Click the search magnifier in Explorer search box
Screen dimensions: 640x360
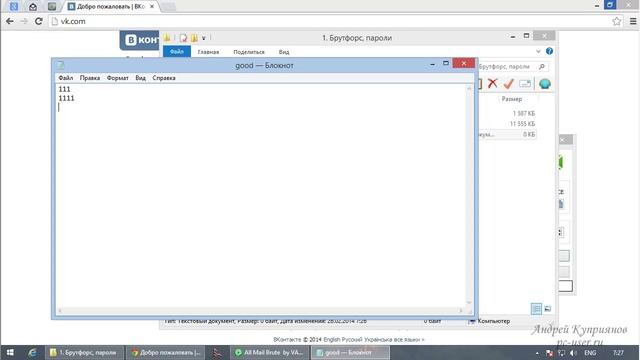click(x=542, y=67)
